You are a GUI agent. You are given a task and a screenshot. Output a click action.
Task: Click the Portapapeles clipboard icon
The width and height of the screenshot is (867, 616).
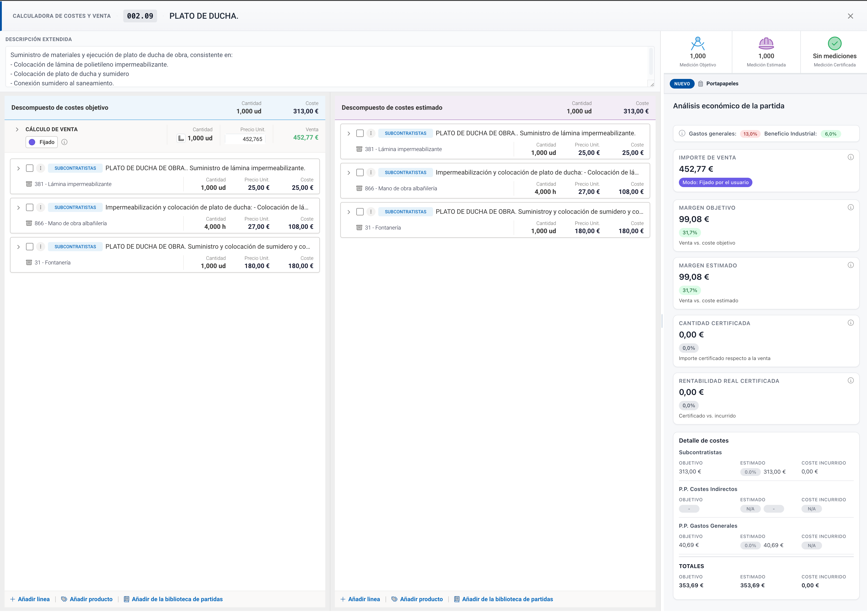(x=700, y=84)
